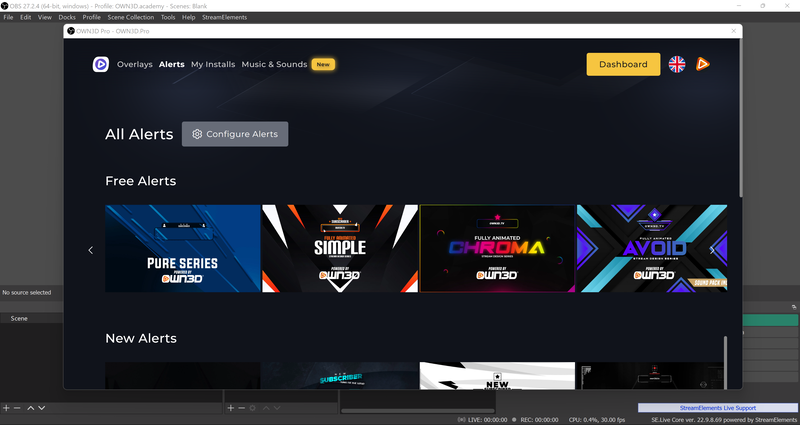This screenshot has height=425, width=800.
Task: Click the orange play account icon
Action: pyautogui.click(x=704, y=64)
